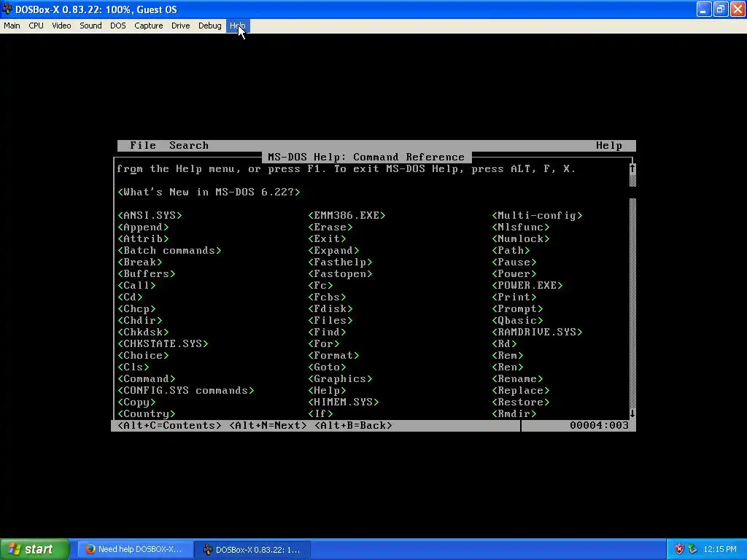The height and width of the screenshot is (560, 747).
Task: Open the <RAMDRIVE.SYS> help topic
Action: coord(537,332)
